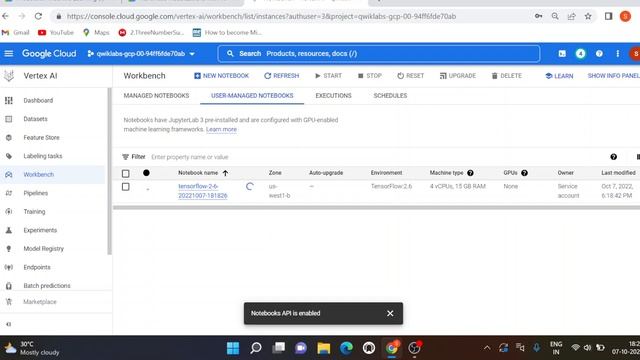
Task: Switch to Managed Notebooks tab
Action: pyautogui.click(x=156, y=96)
